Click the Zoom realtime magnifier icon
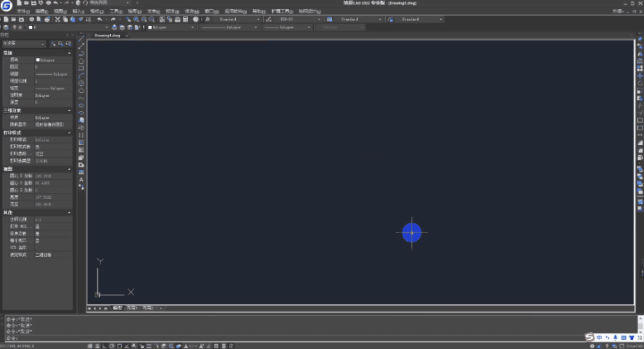Screen dimensions: 644x349 (136, 20)
